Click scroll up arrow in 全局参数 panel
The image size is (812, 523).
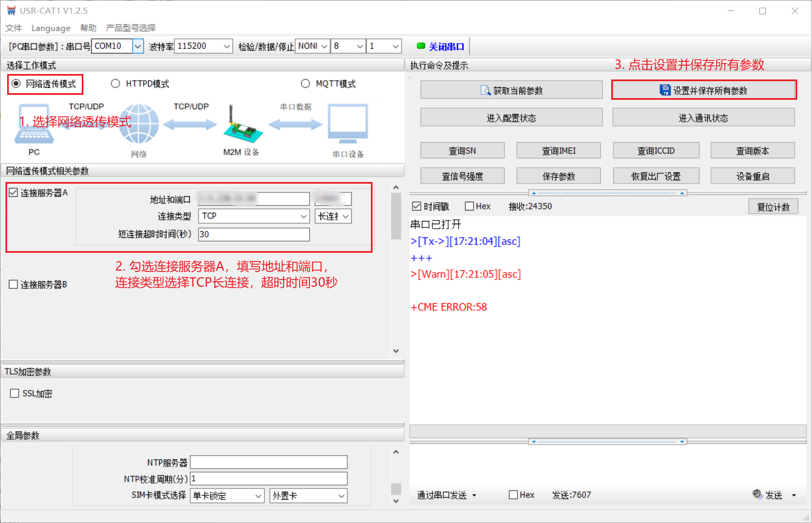click(x=396, y=452)
